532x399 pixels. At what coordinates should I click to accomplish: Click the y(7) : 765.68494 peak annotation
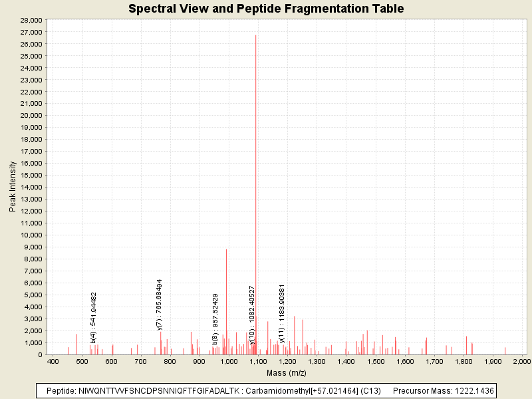click(160, 304)
